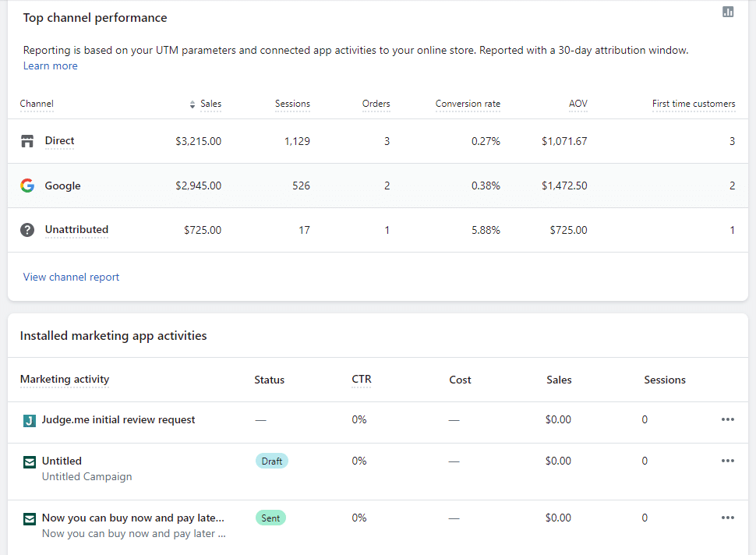Screen dimensions: 756x555
Task: Open the Learn more link
Action: tap(50, 66)
